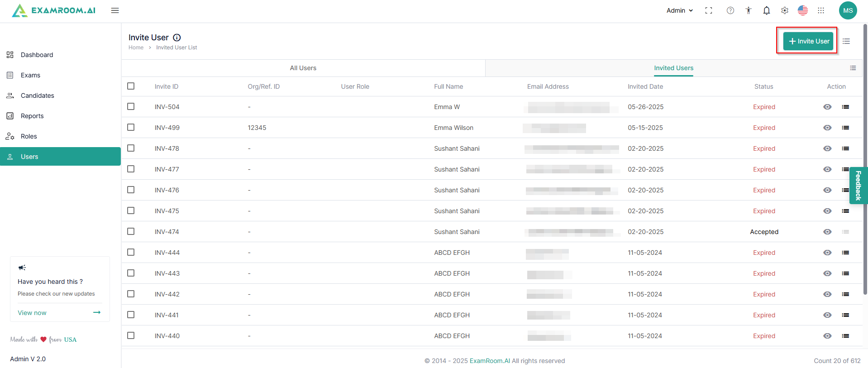
Task: Open Reports in the sidebar
Action: tap(60, 116)
